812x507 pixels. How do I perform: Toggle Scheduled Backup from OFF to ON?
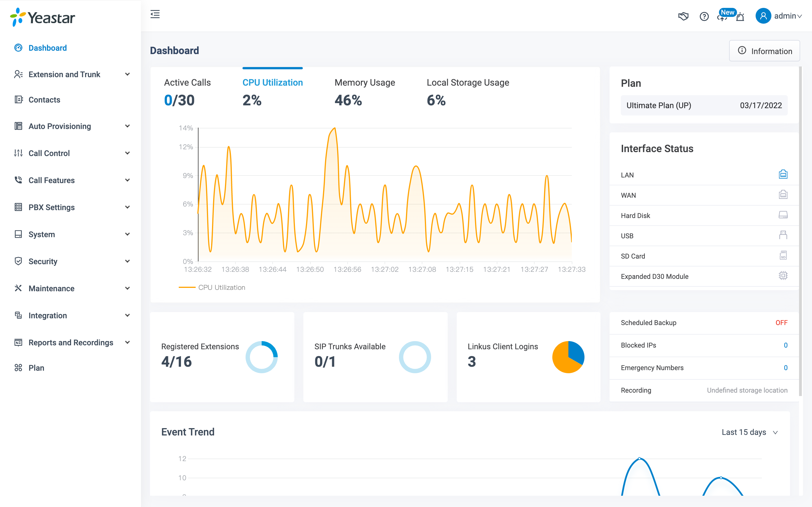(782, 322)
